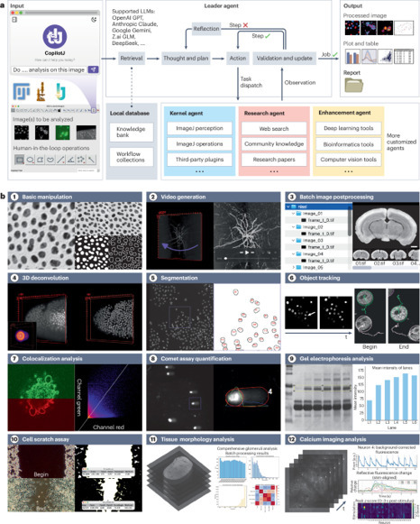Click the send message arrow button
420x524 pixels.
[x=93, y=69]
